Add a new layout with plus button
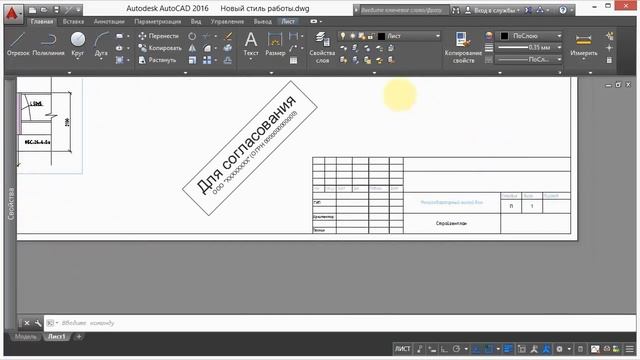The width and height of the screenshot is (640, 360). [x=79, y=337]
